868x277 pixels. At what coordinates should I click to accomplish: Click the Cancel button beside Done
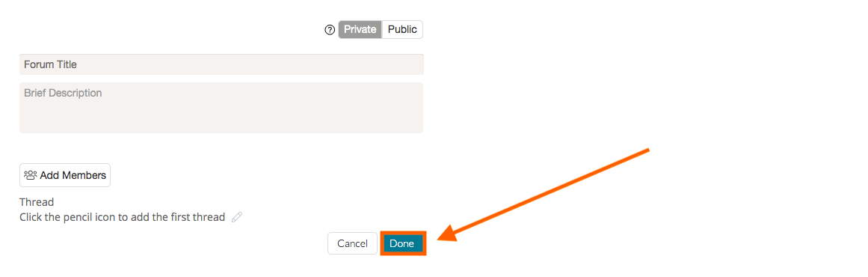coord(353,243)
